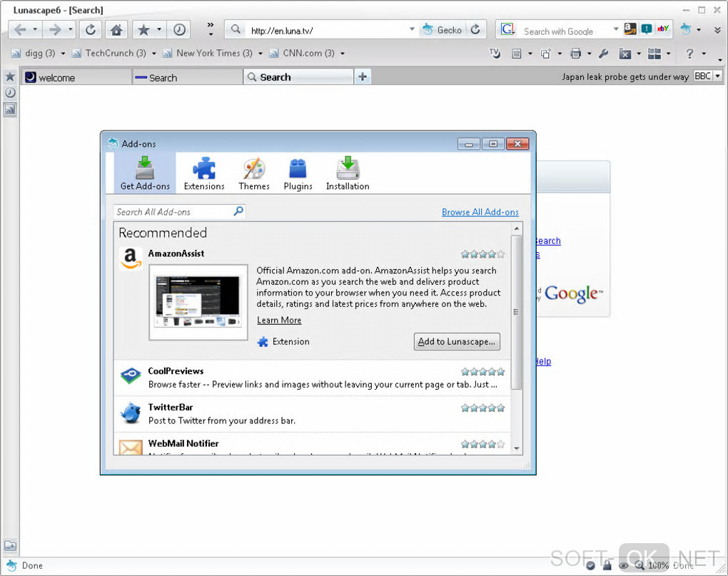This screenshot has width=728, height=576.
Task: Select the CoolPreviews add-on entry
Action: coord(312,378)
